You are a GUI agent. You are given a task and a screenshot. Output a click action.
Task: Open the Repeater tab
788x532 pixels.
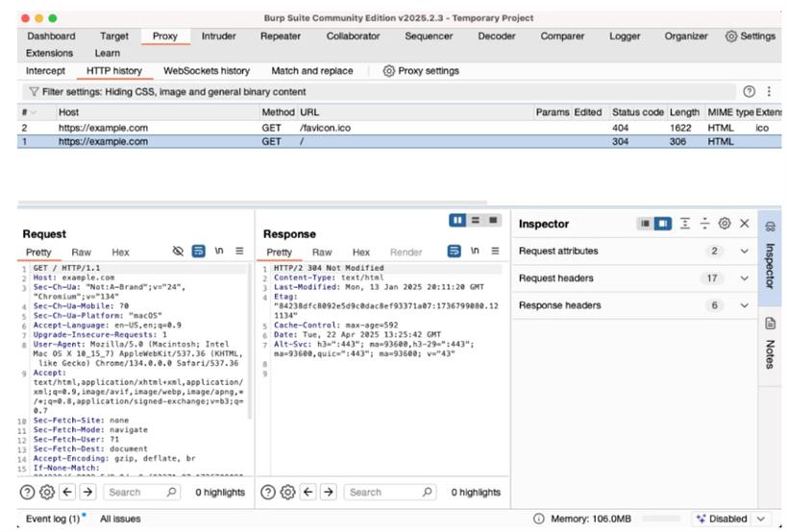point(281,36)
